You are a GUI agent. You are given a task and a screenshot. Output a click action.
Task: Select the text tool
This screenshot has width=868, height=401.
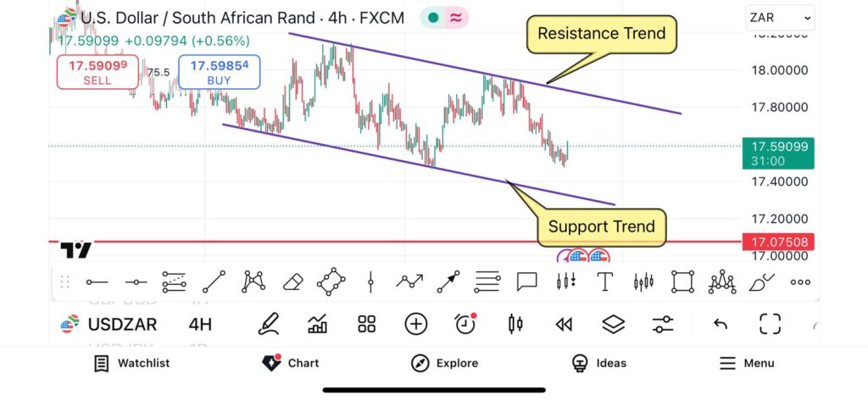click(x=605, y=281)
